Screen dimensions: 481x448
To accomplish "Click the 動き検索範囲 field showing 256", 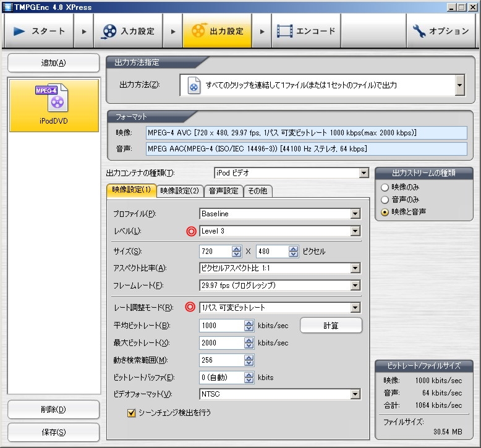I will (222, 360).
